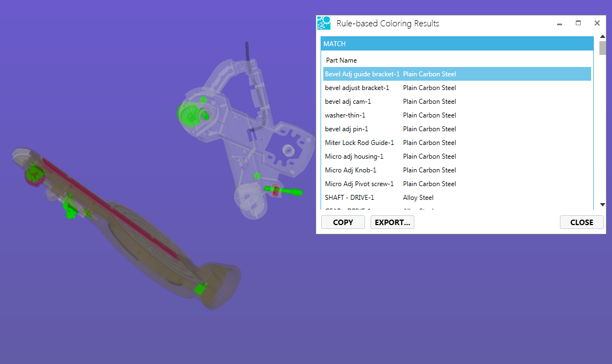Image resolution: width=612 pixels, height=364 pixels.
Task: Close the dialog using the X icon
Action: pyautogui.click(x=597, y=23)
